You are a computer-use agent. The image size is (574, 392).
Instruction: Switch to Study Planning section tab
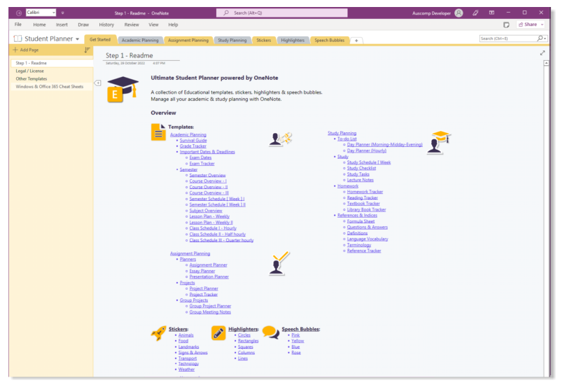[x=232, y=41]
